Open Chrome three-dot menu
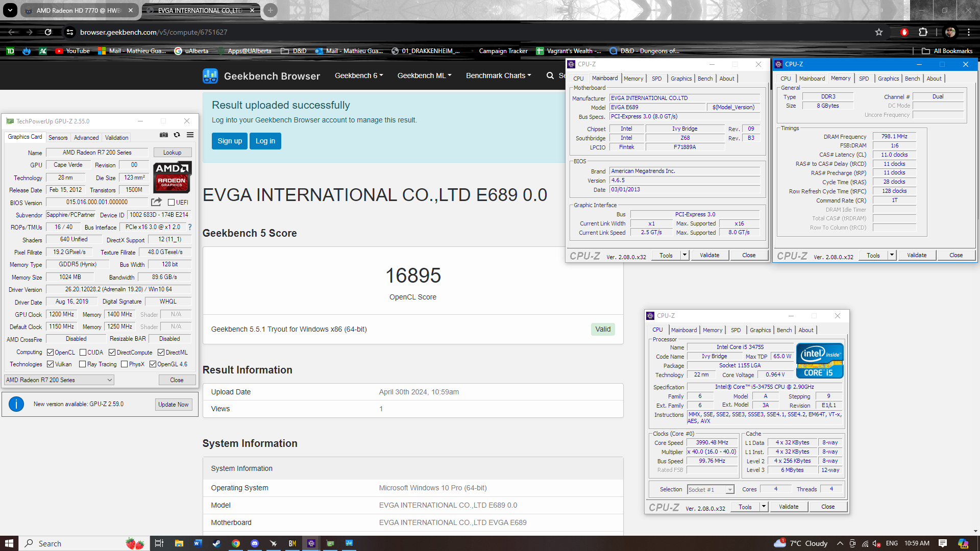Viewport: 980px width, 551px height. [968, 32]
